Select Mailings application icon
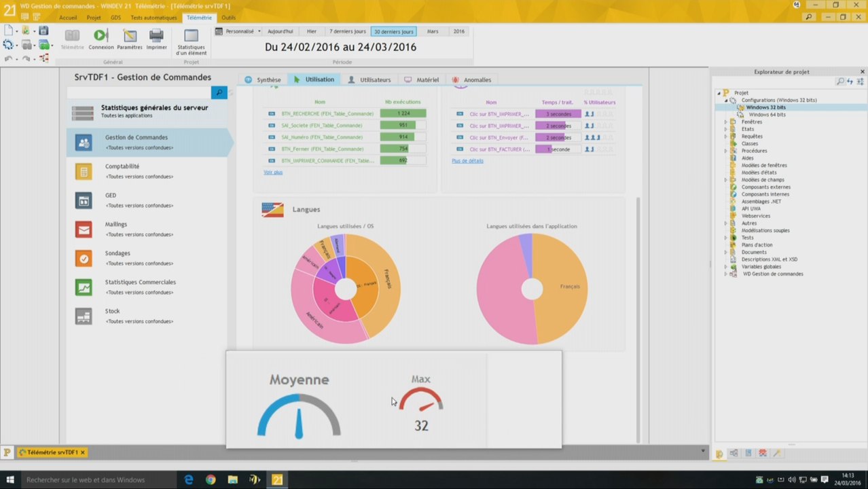Viewport: 868px width, 489px height. (84, 230)
